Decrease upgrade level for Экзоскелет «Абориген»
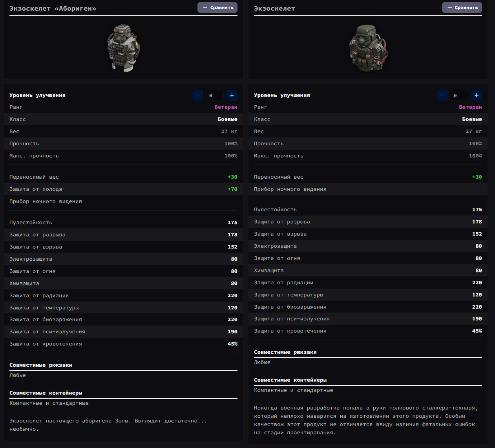This screenshot has height=448, width=495. coord(198,95)
